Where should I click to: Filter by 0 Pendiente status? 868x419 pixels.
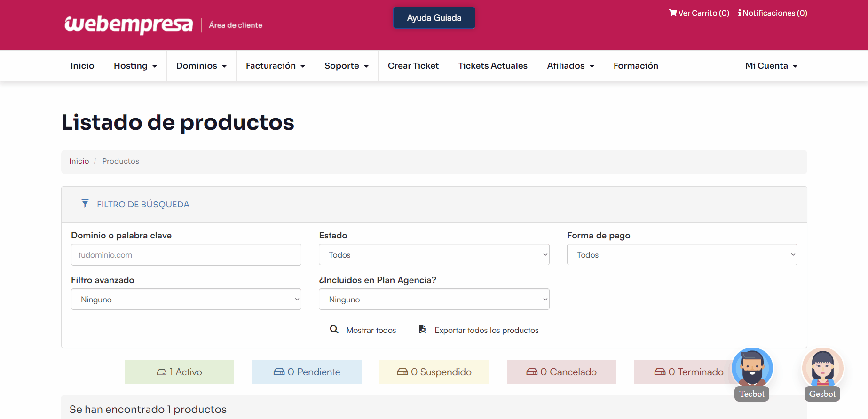pyautogui.click(x=307, y=372)
